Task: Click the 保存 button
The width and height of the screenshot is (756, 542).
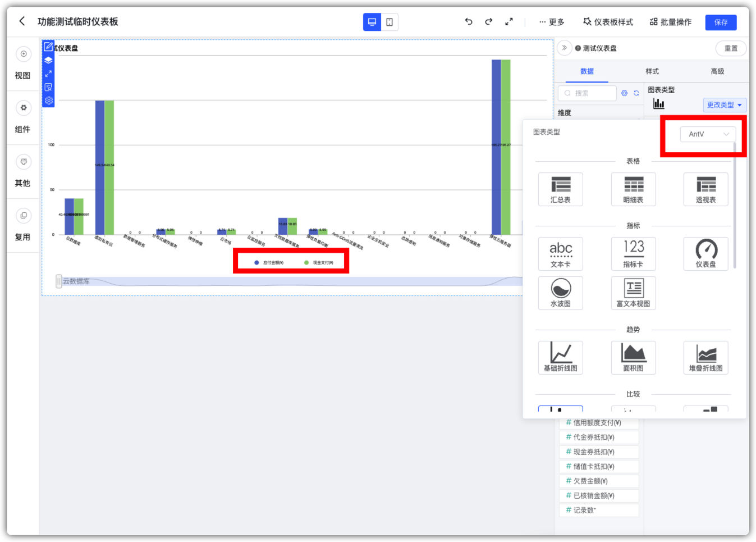Action: coord(721,22)
